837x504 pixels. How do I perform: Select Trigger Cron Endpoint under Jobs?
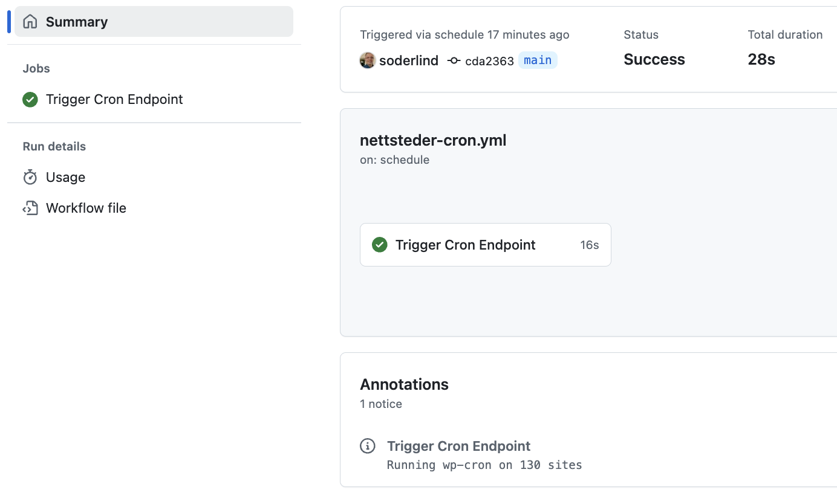[114, 99]
